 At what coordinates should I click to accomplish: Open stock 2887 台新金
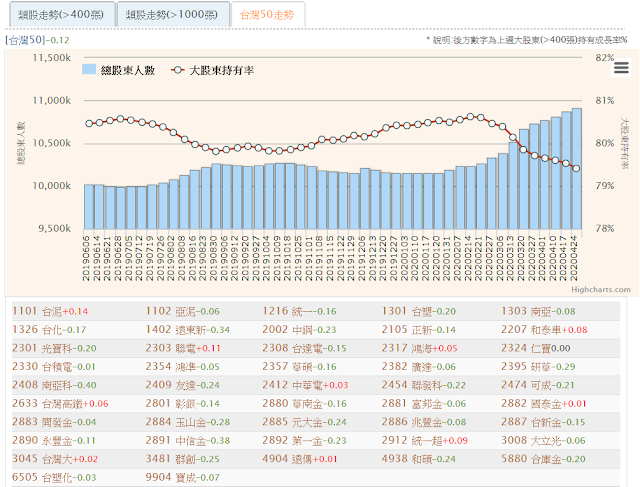click(531, 422)
